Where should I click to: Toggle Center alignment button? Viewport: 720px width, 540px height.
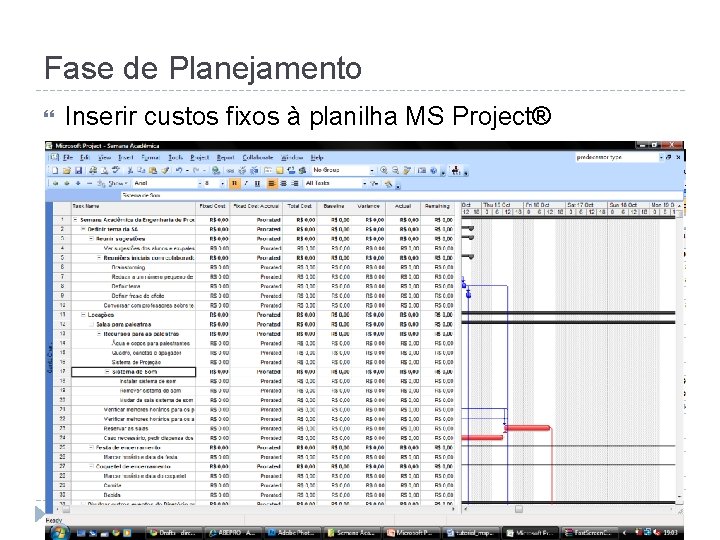[x=283, y=183]
